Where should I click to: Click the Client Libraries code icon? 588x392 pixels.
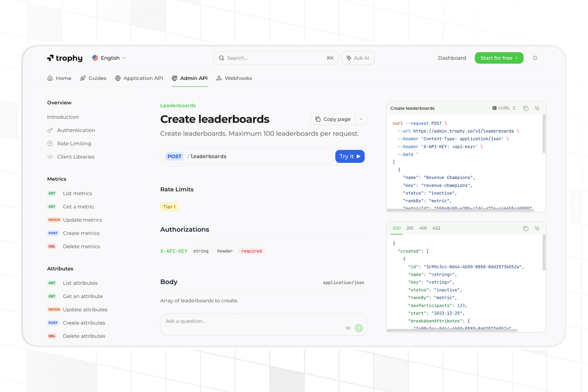[50, 156]
